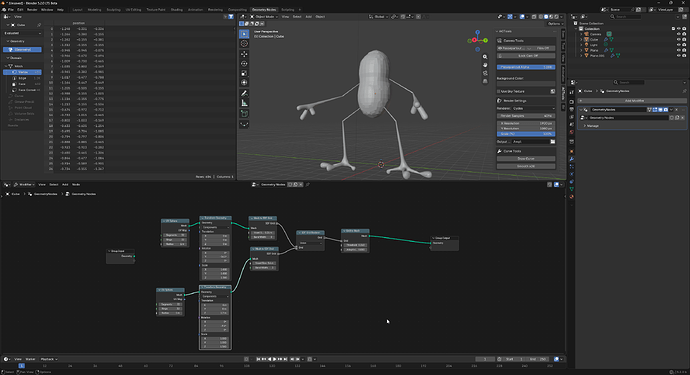Open the Object Mode dropdown
Viewport: 690px width, 375px height.
pos(263,17)
